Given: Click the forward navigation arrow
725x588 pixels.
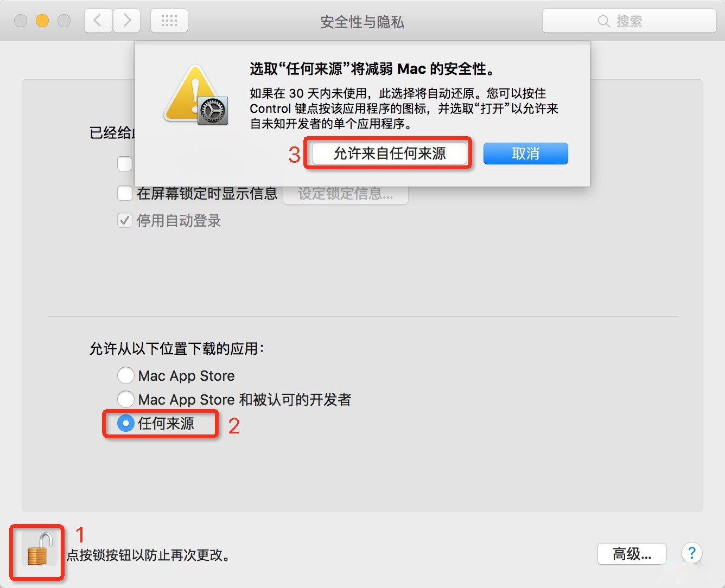Looking at the screenshot, I should click(x=127, y=21).
